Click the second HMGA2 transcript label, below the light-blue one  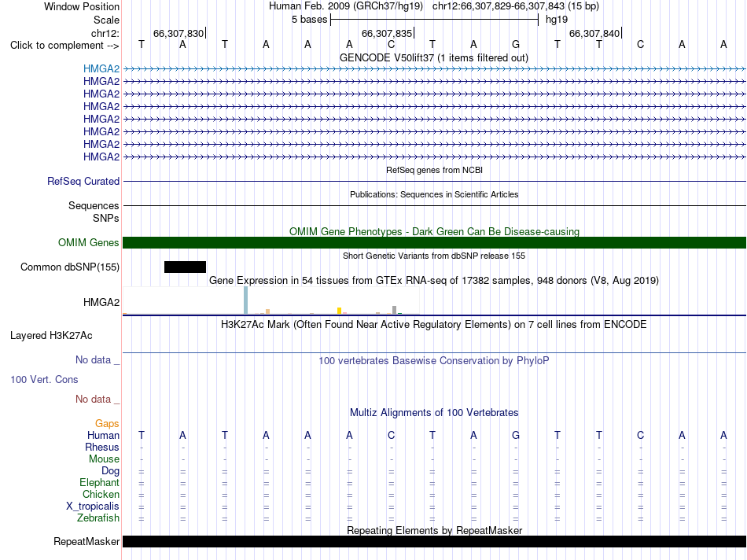point(101,82)
